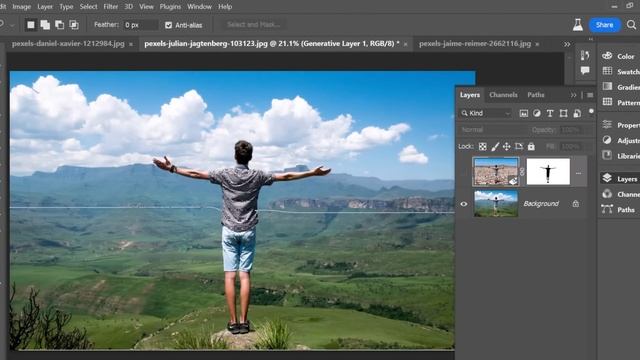Select the Layers entry in right dock
The image size is (640, 360).
[621, 179]
